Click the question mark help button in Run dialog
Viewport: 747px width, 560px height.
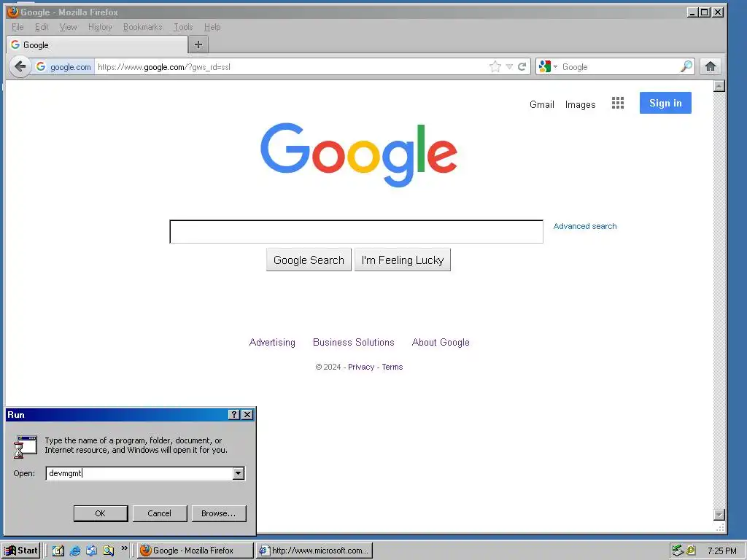pos(233,415)
